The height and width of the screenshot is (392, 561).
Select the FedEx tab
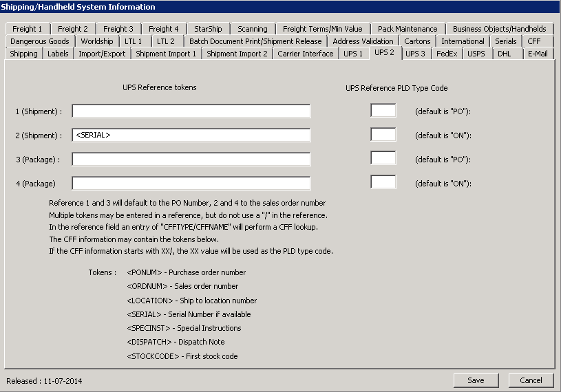[447, 54]
